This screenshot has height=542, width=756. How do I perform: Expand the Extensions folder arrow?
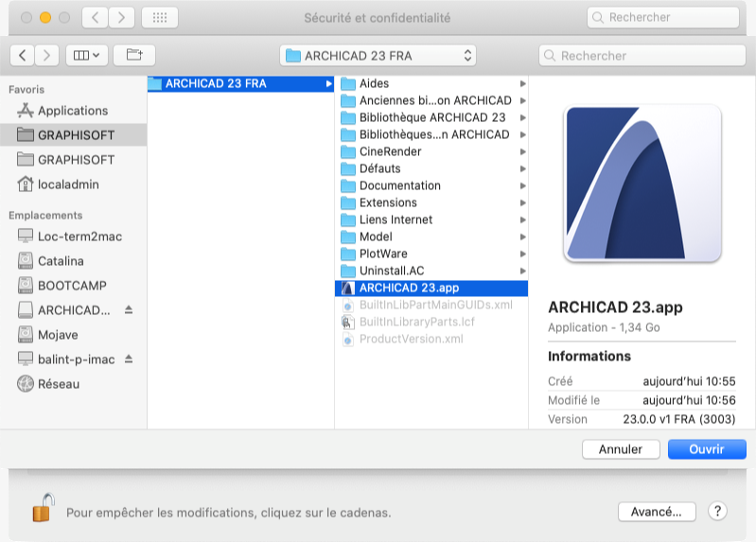[x=522, y=203]
